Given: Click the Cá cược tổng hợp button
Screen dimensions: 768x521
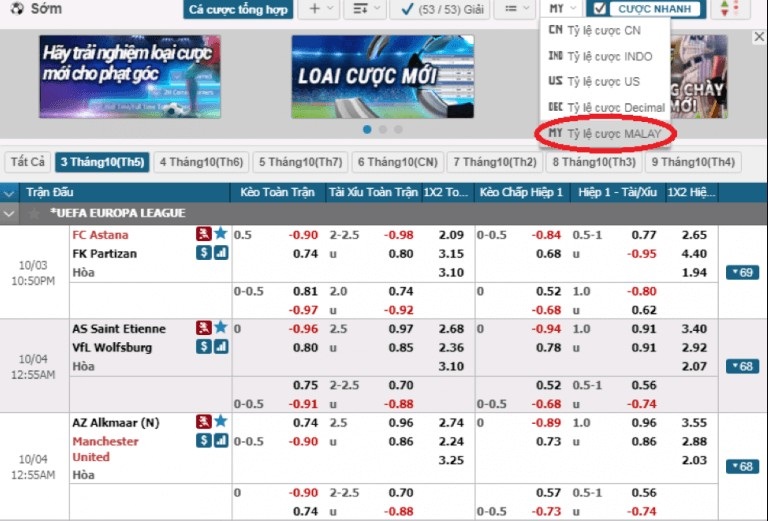Looking at the screenshot, I should pos(238,9).
